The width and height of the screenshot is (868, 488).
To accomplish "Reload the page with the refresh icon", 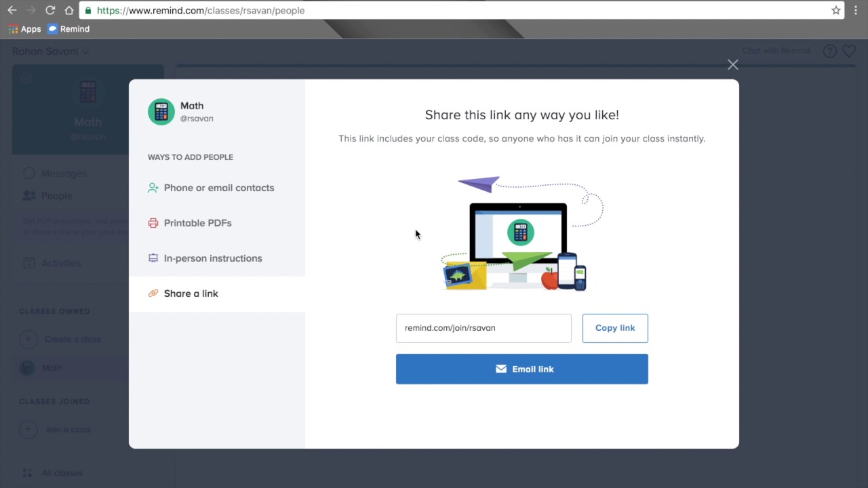I will pos(50,10).
